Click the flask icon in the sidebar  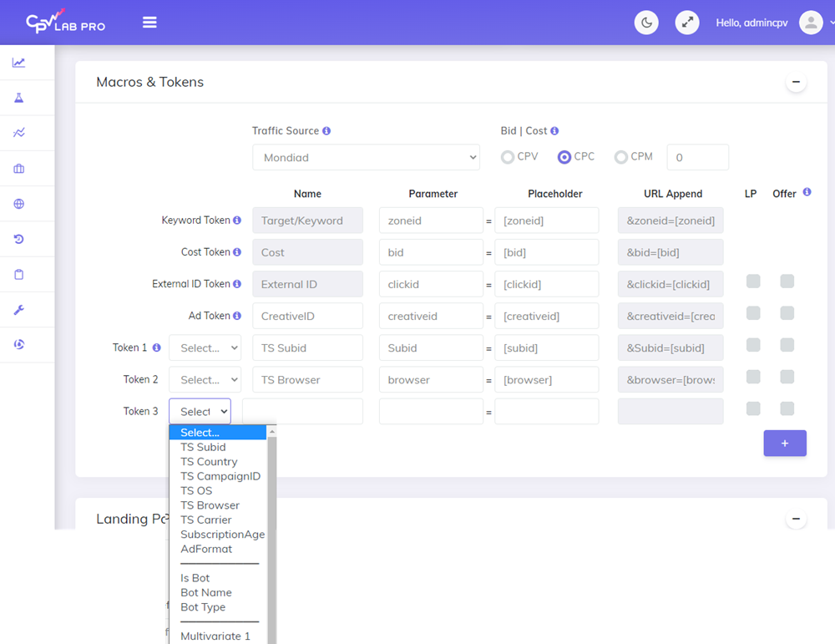(x=18, y=98)
